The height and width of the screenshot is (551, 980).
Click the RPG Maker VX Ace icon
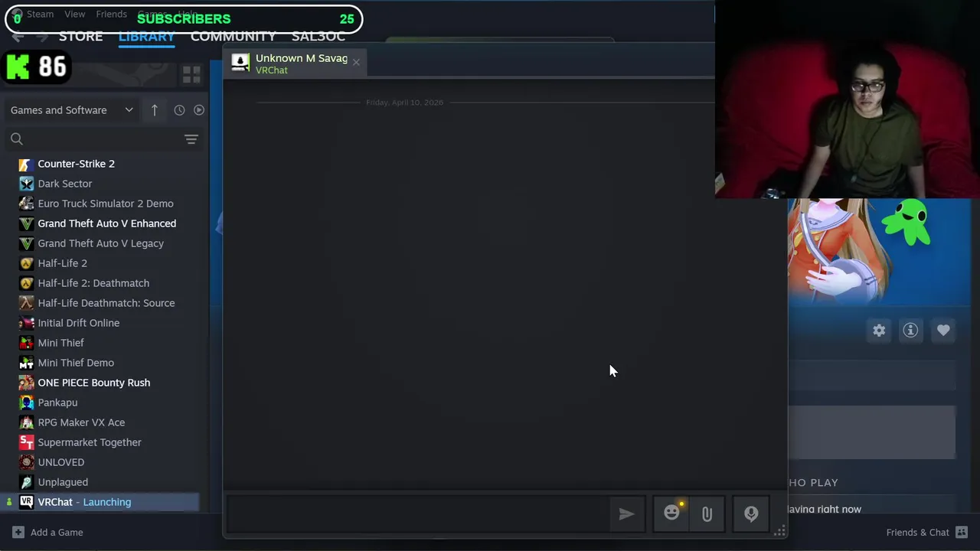coord(27,422)
